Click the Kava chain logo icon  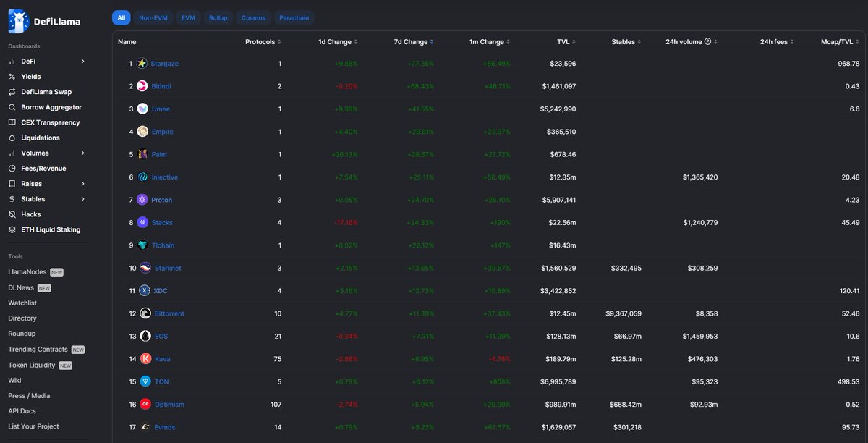[145, 359]
